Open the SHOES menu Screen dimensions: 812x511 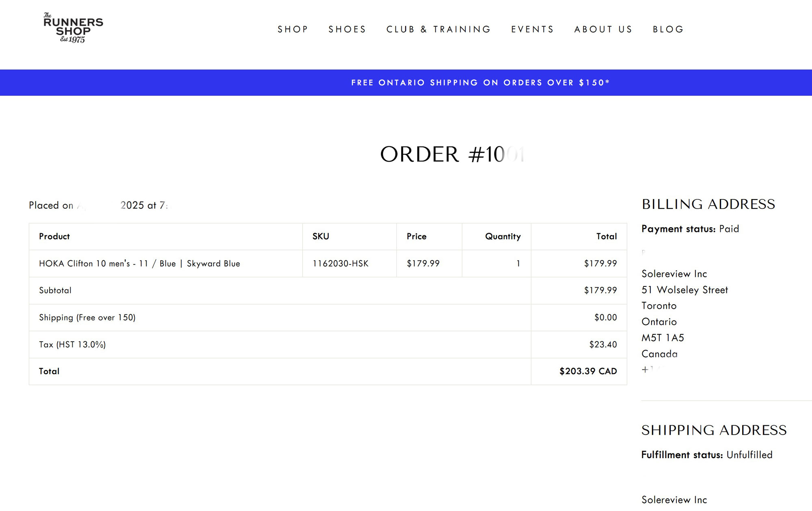coord(347,29)
